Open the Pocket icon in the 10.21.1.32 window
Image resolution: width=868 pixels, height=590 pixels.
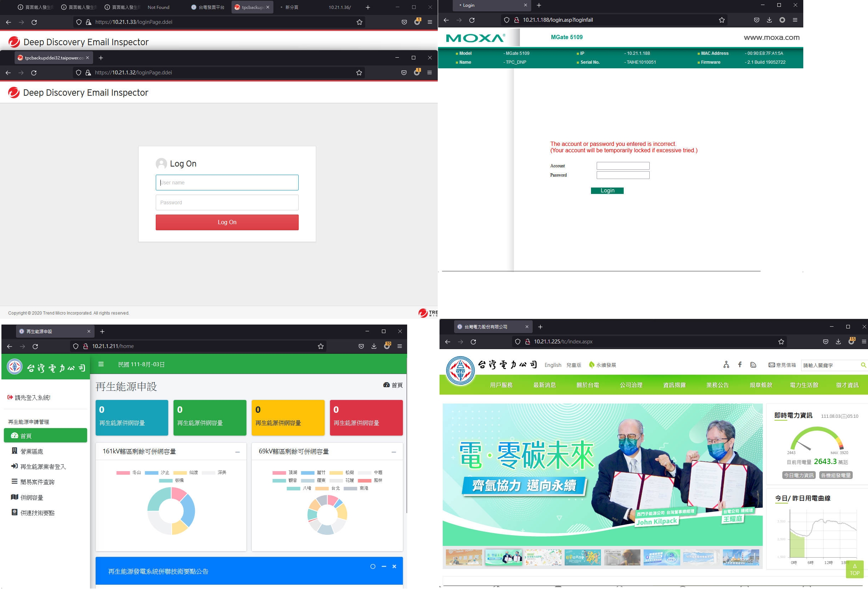click(x=404, y=73)
